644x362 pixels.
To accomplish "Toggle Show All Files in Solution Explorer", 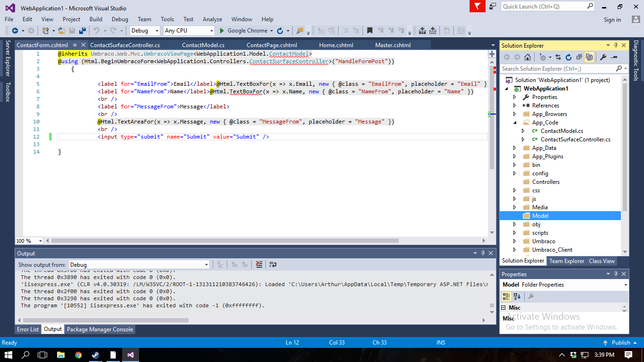I will (x=589, y=57).
